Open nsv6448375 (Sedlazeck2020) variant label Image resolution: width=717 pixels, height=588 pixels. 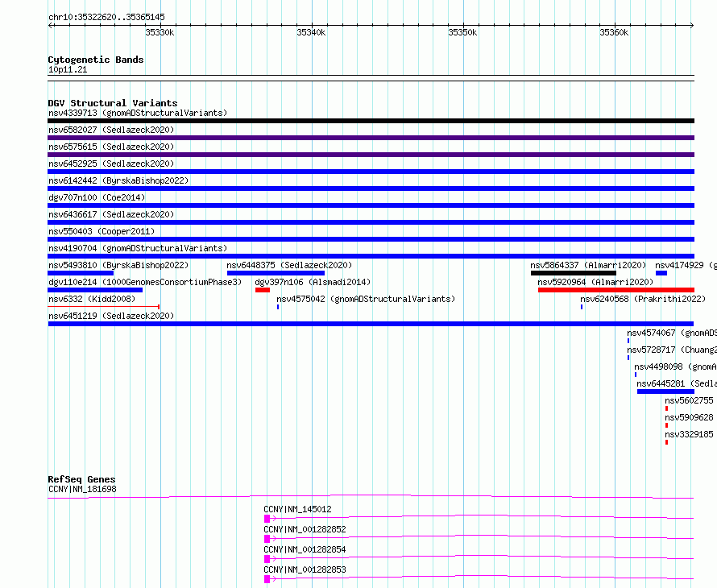point(289,265)
